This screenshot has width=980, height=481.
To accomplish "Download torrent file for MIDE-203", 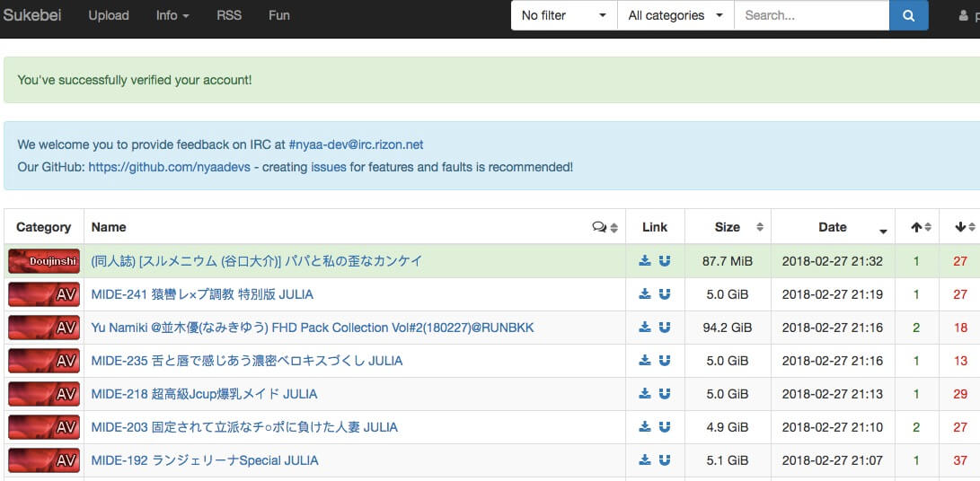I will [x=645, y=426].
